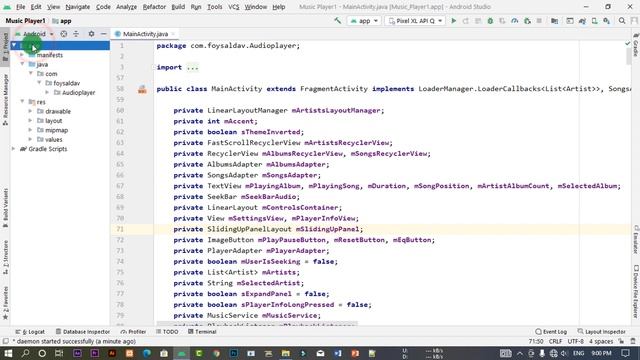Screen dimensions: 640x360
Task: Click the read-only lock icon in status bar
Action: point(621,341)
